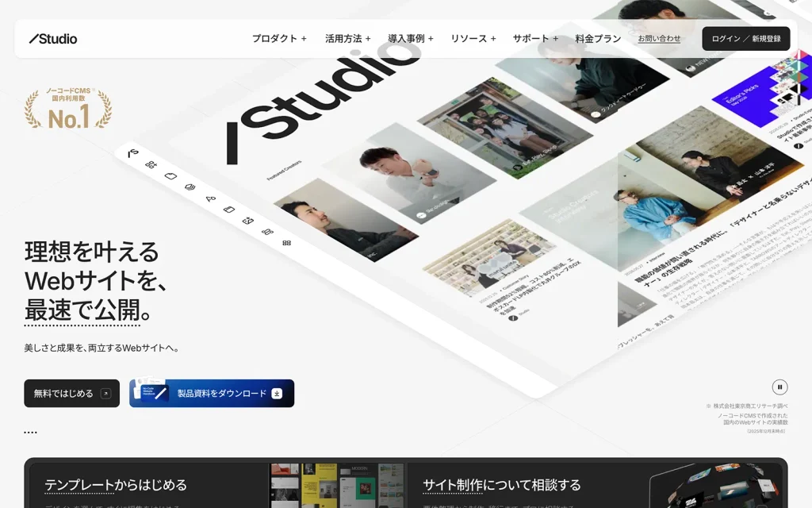Expand the サポート menu

535,38
